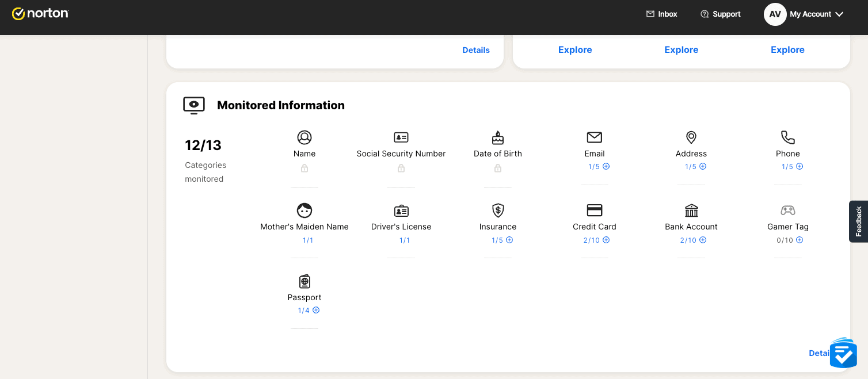This screenshot has width=868, height=379.
Task: Click the lock under Social Security Number
Action: pyautogui.click(x=401, y=168)
